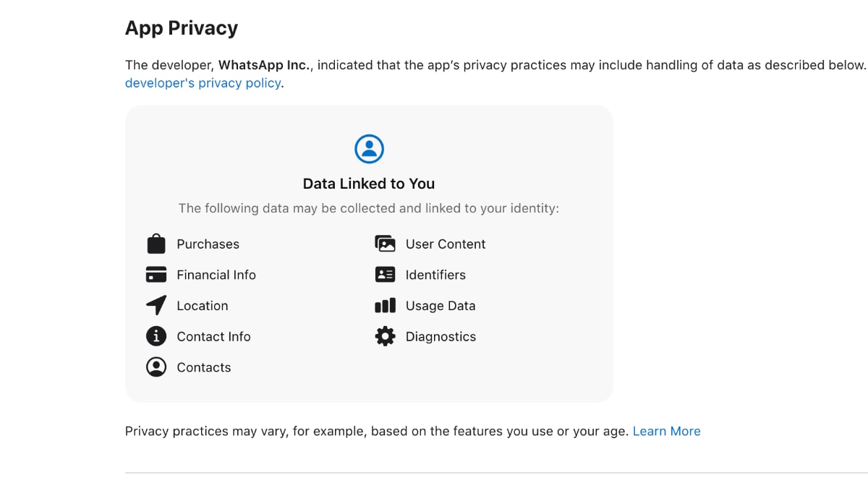Open the developer's privacy policy link
This screenshot has height=488, width=868.
click(203, 83)
